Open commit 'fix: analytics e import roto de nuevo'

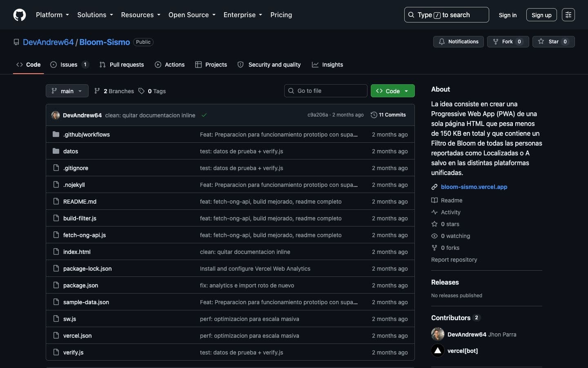247,285
